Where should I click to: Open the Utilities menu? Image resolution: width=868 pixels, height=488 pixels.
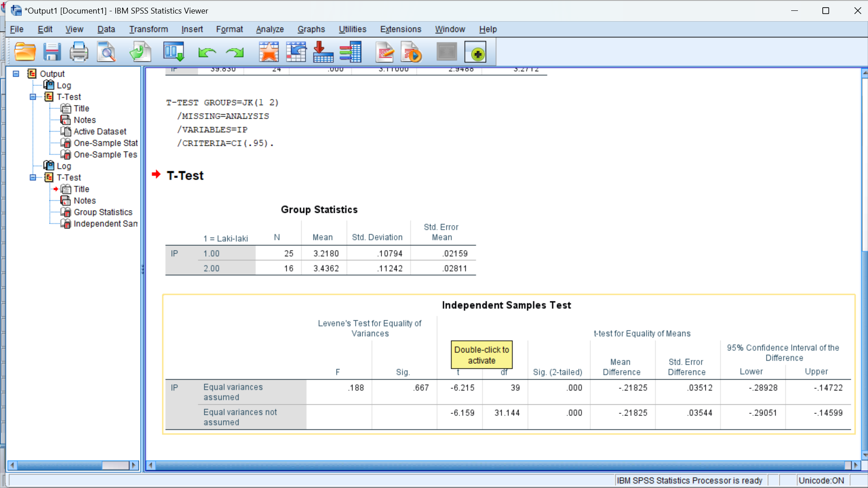click(353, 29)
